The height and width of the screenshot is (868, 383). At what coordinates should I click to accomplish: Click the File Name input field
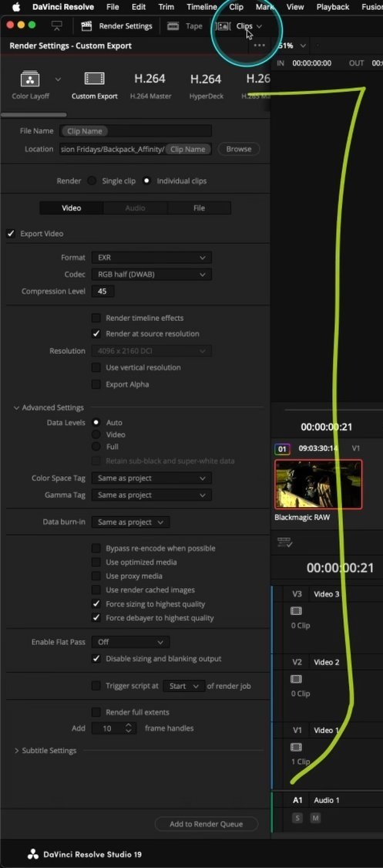[136, 131]
